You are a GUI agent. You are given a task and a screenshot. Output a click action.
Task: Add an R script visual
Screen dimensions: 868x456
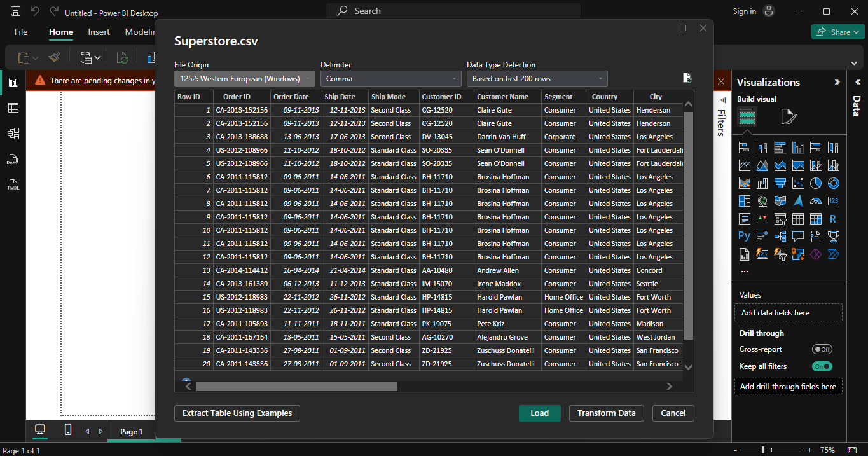(834, 218)
